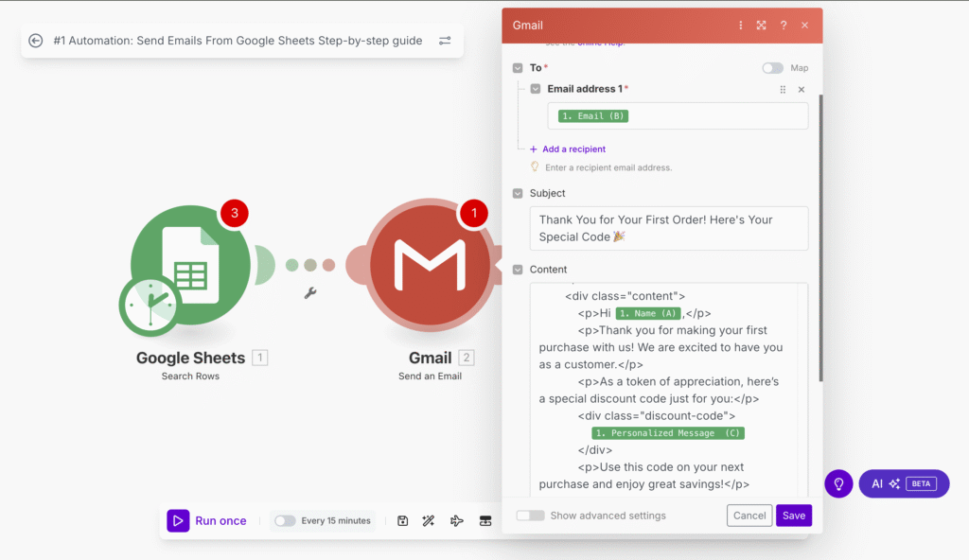Click the Run once play icon
The height and width of the screenshot is (560, 969).
(x=178, y=521)
